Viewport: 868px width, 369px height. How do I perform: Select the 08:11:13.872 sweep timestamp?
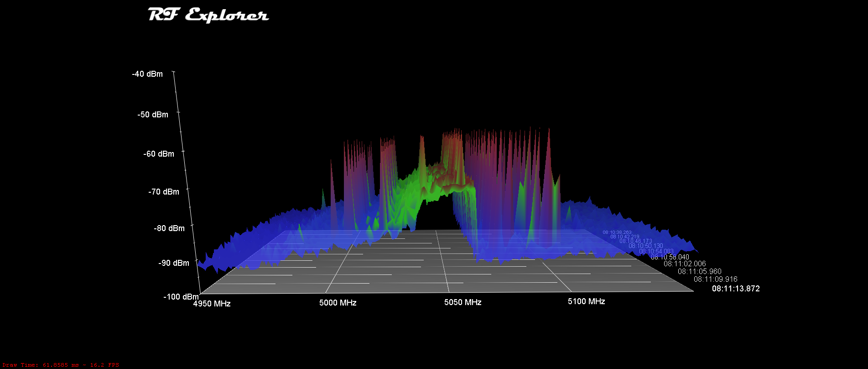[x=736, y=289]
